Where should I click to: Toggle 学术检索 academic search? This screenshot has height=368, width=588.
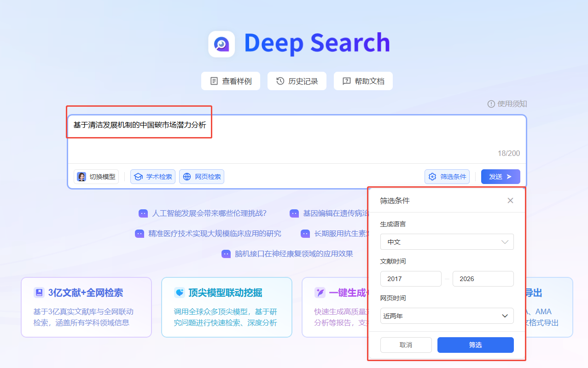(153, 177)
